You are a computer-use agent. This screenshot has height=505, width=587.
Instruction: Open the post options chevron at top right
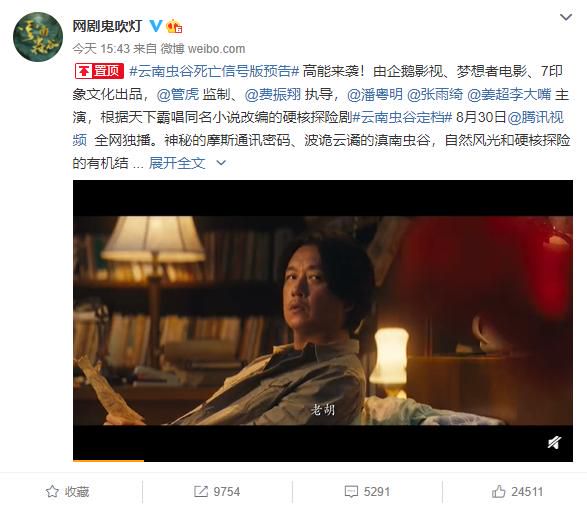(x=566, y=17)
